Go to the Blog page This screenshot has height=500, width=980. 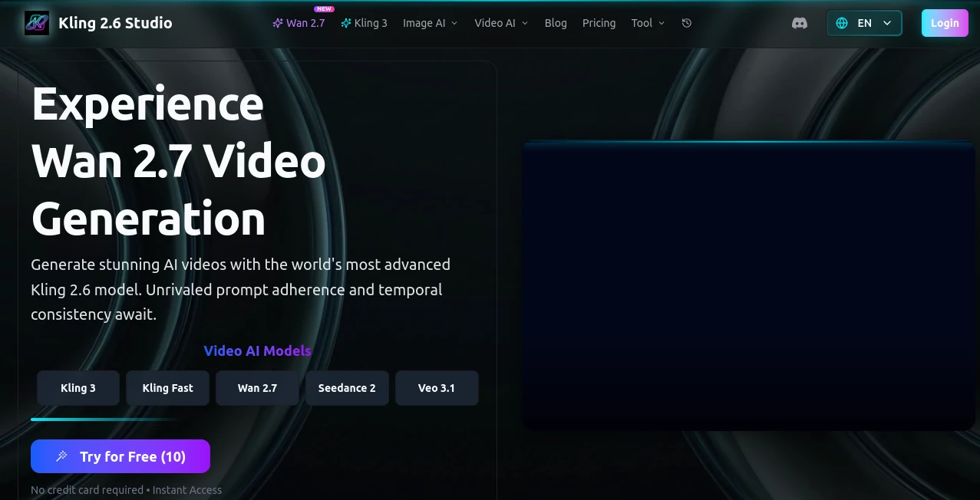[556, 23]
